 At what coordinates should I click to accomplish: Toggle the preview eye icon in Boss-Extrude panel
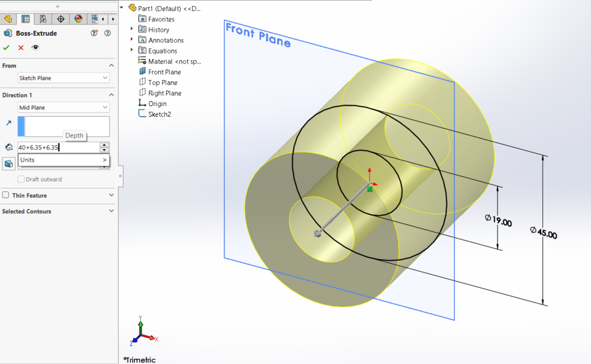[35, 47]
